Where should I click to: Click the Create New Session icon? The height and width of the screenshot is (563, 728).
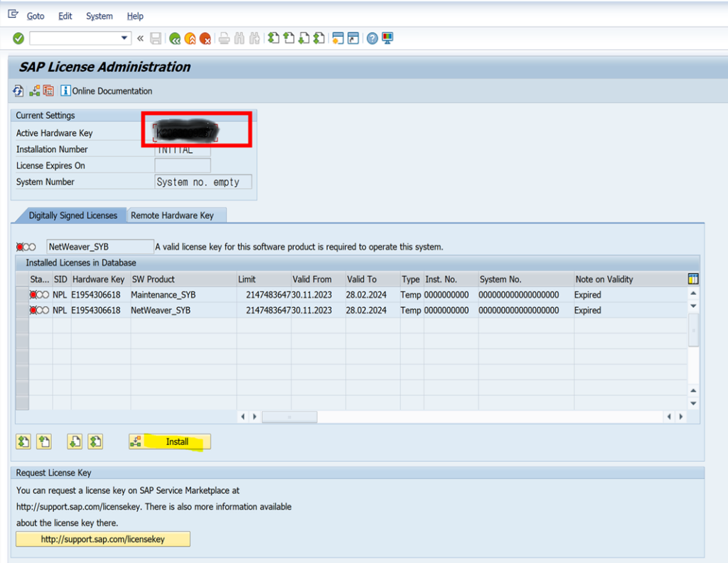(x=338, y=38)
